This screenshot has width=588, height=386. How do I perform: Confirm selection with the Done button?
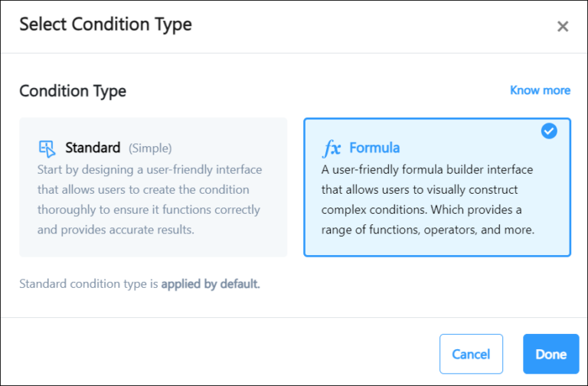551,354
